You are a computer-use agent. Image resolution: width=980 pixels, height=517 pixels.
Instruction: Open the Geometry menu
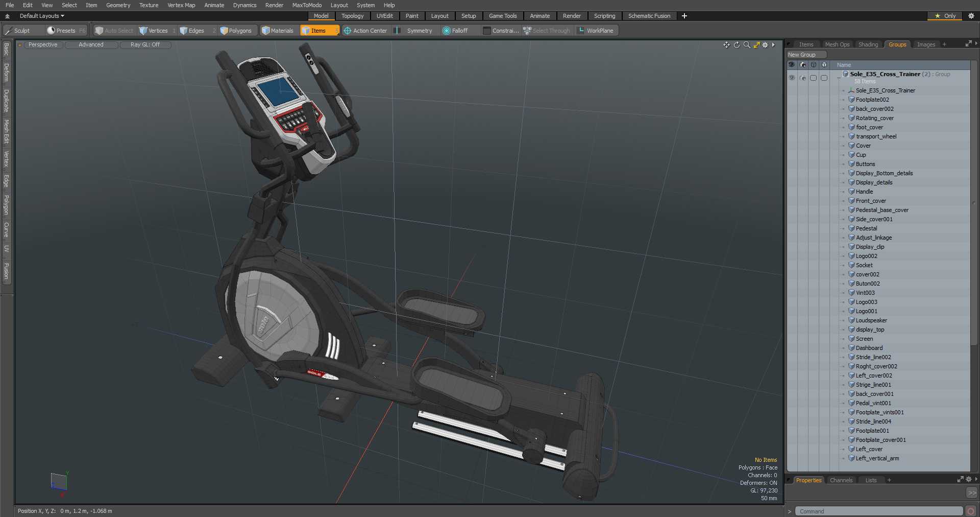(118, 5)
